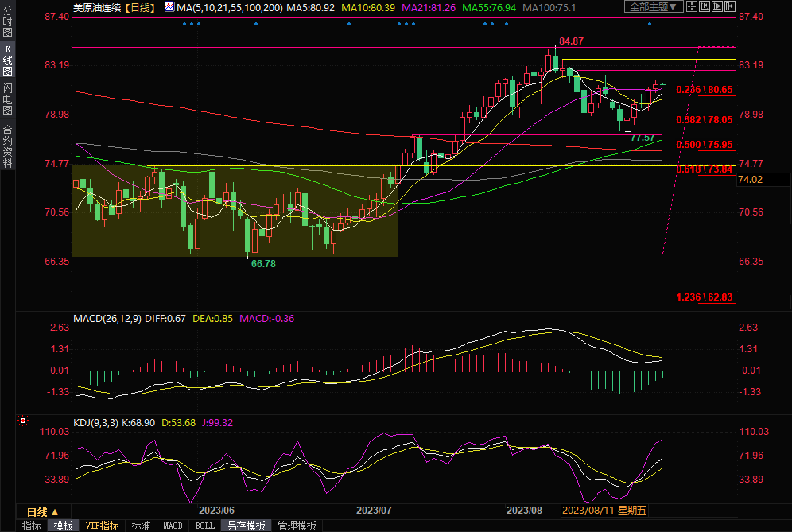Click the MA indicator chart icon
This screenshot has height=532, width=792.
(x=169, y=7)
